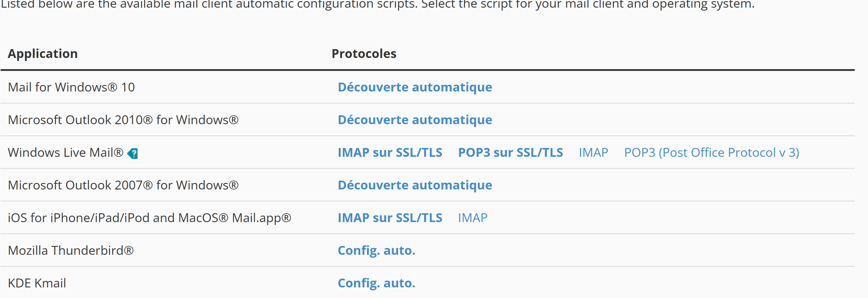Select IMAP sur SSL/TLS for Windows Live Mail
This screenshot has height=298, width=868.
coord(390,153)
